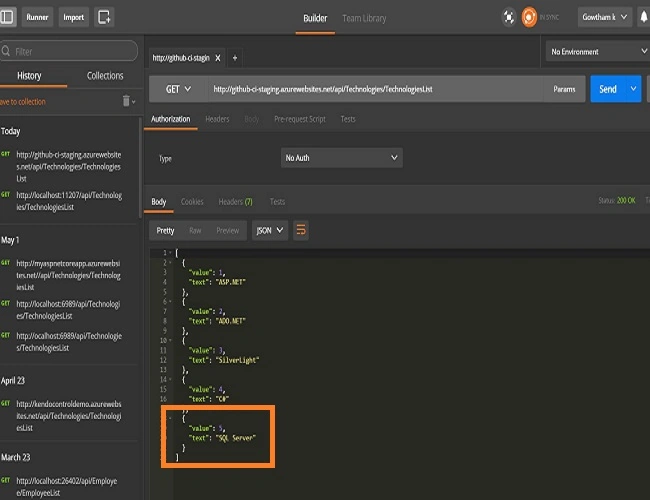Focus the Filter search field

coord(69,51)
